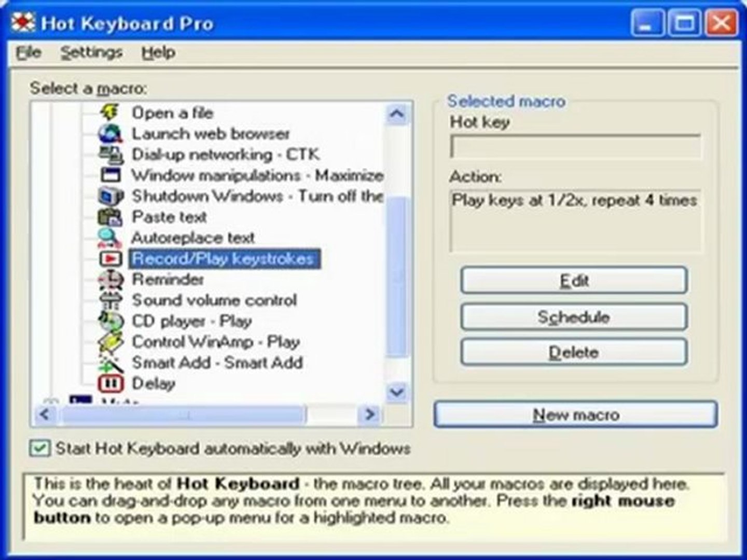Open the Settings menu
This screenshot has width=747, height=560.
tap(91, 52)
